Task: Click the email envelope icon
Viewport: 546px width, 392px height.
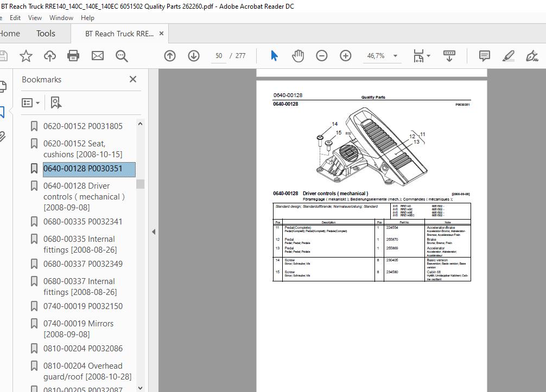Action: pos(98,56)
